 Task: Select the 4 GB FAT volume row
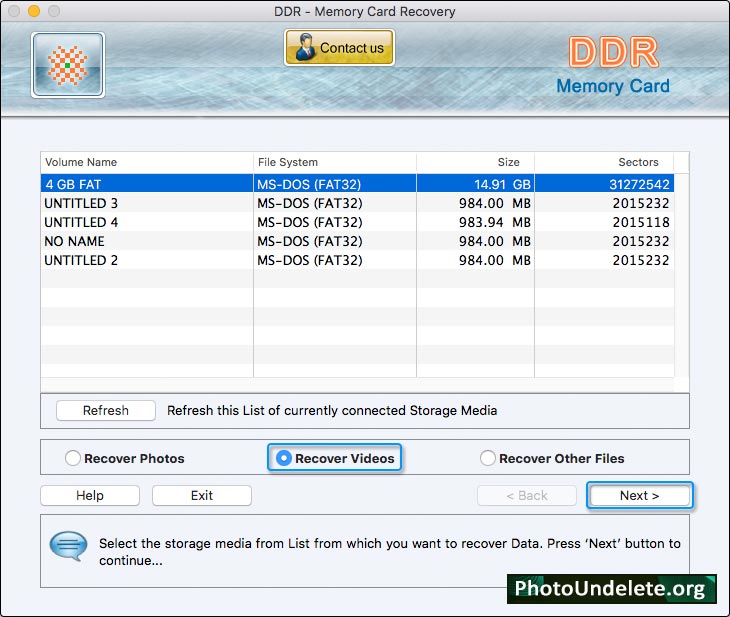357,184
